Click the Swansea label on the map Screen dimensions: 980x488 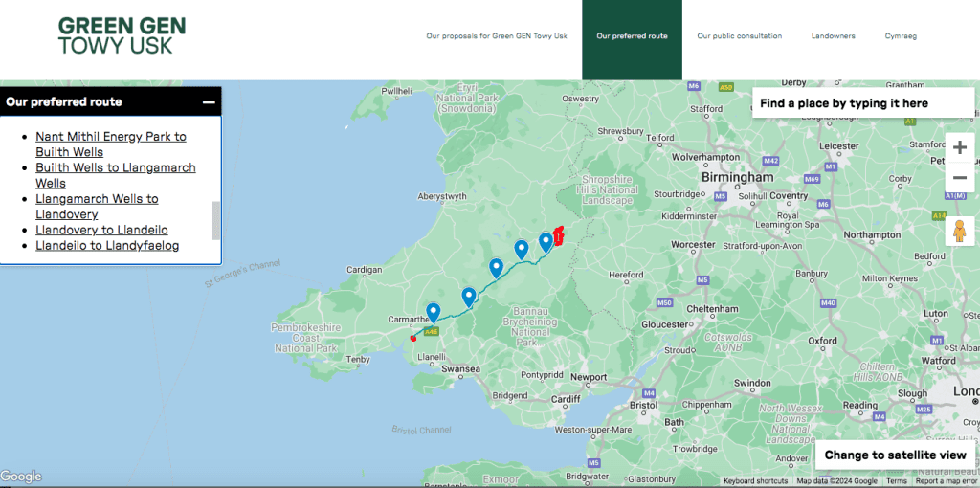460,369
